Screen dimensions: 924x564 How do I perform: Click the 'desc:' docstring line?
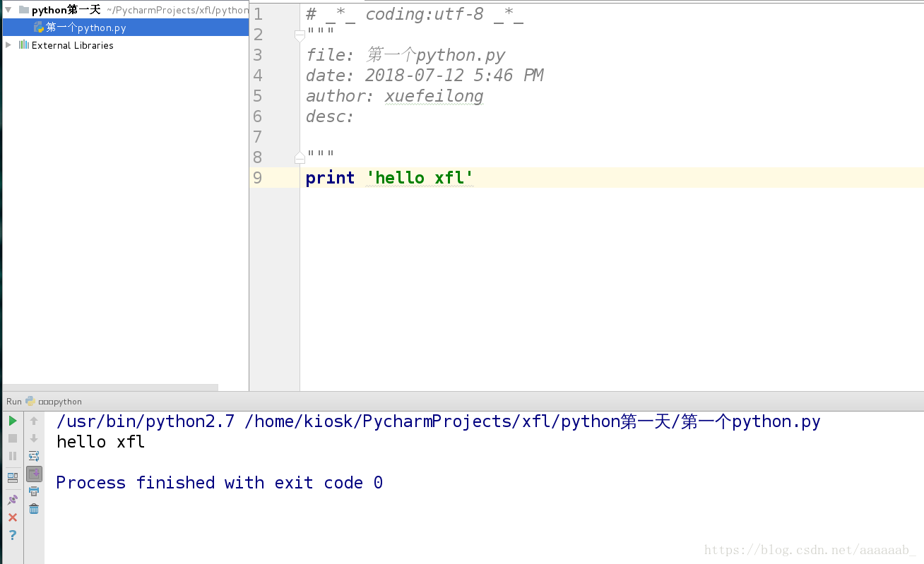pos(330,116)
